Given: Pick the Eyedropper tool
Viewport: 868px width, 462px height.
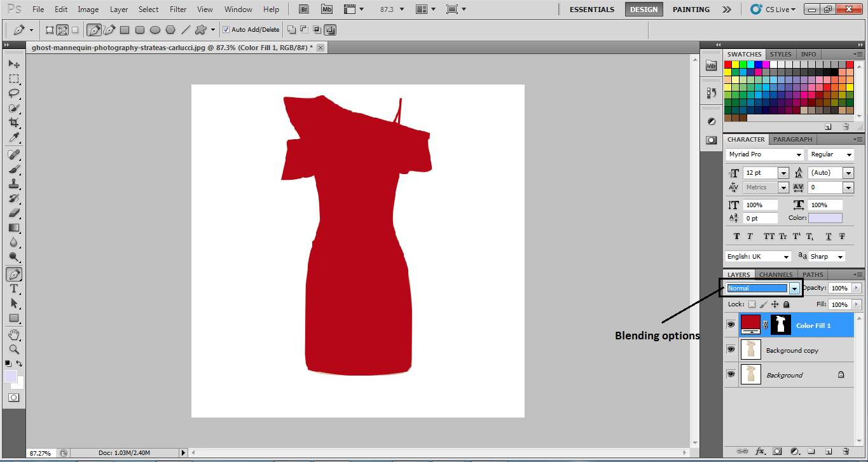Looking at the screenshot, I should pyautogui.click(x=13, y=138).
